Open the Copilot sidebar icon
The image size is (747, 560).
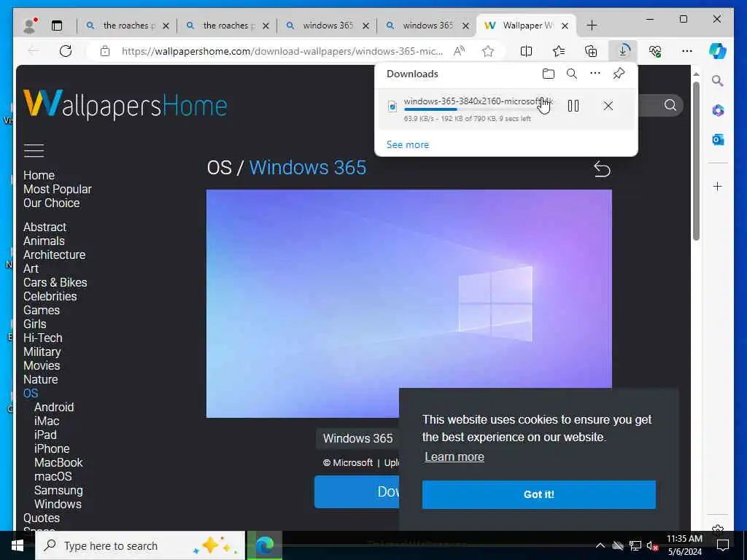tap(718, 50)
